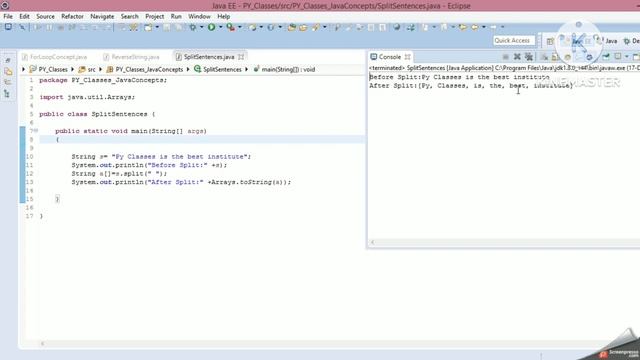Close the Console view tab
640x360 pixels.
click(407, 57)
